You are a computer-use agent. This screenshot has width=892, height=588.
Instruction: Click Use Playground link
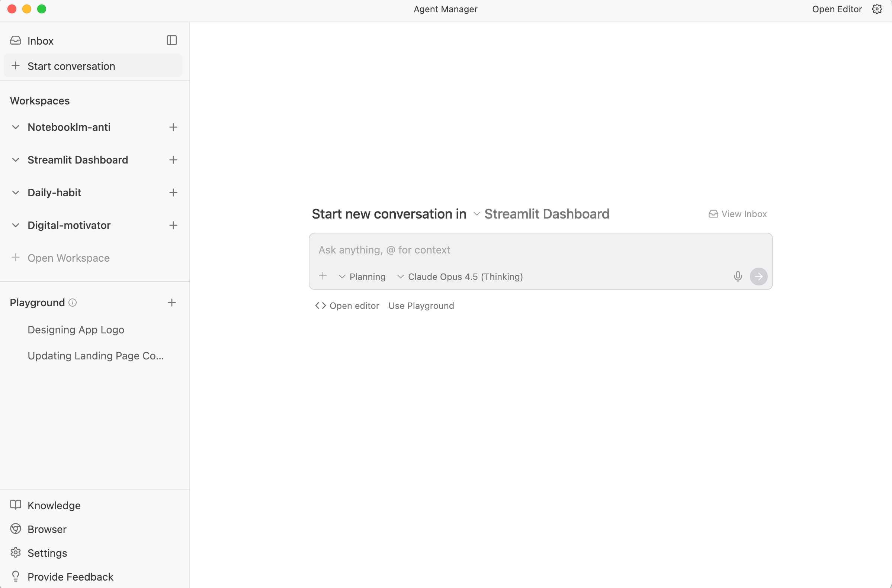tap(421, 306)
